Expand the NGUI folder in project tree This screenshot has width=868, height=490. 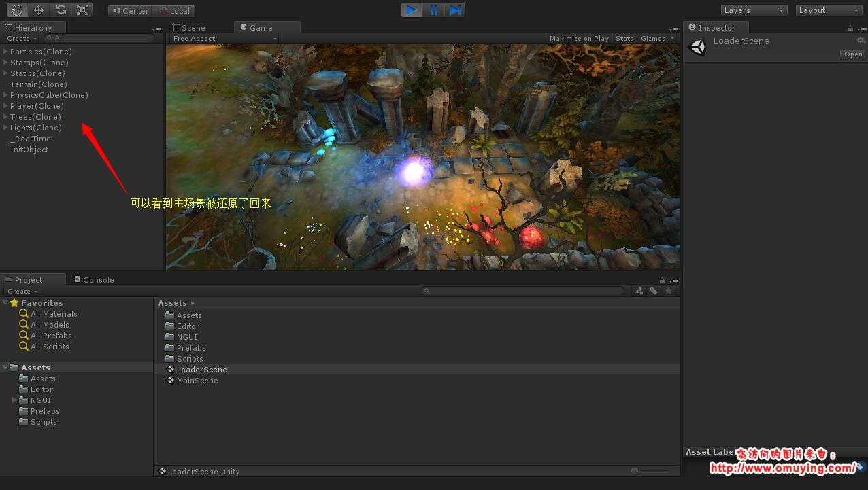(x=15, y=400)
